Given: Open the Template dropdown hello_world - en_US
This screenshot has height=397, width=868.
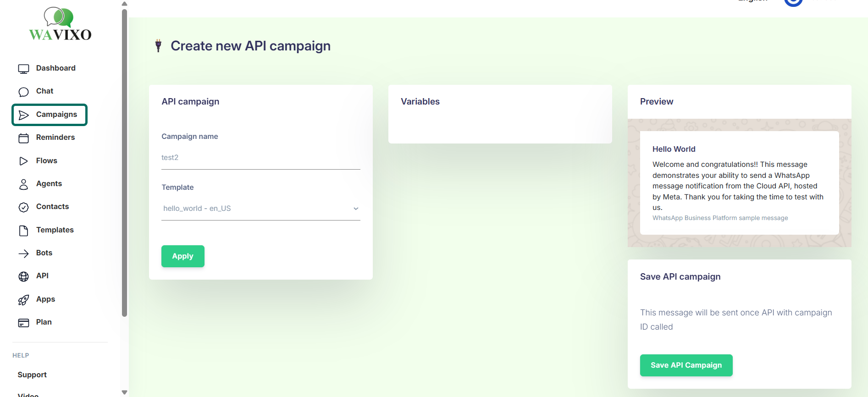Looking at the screenshot, I should pyautogui.click(x=260, y=209).
